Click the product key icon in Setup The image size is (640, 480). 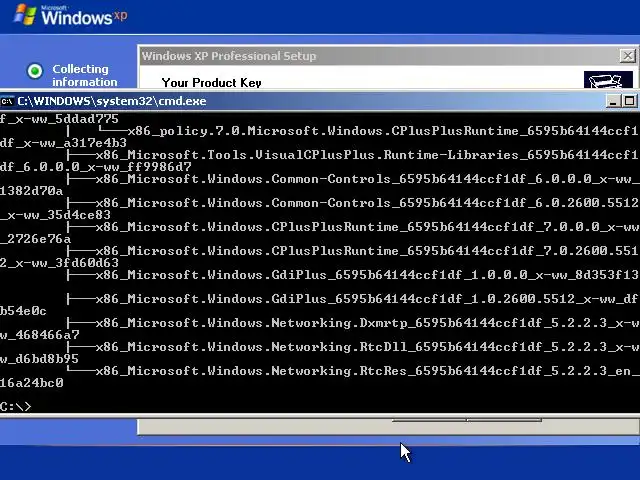click(x=608, y=80)
